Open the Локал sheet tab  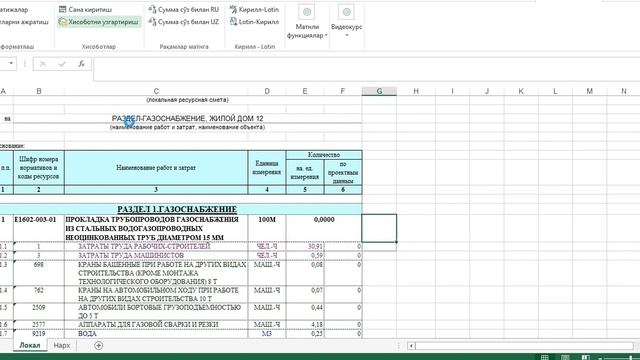coord(30,345)
